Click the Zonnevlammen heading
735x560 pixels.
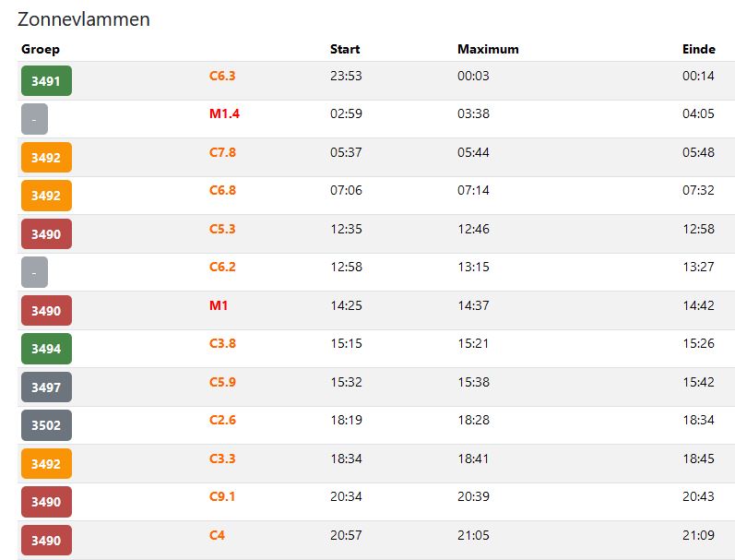pyautogui.click(x=84, y=19)
